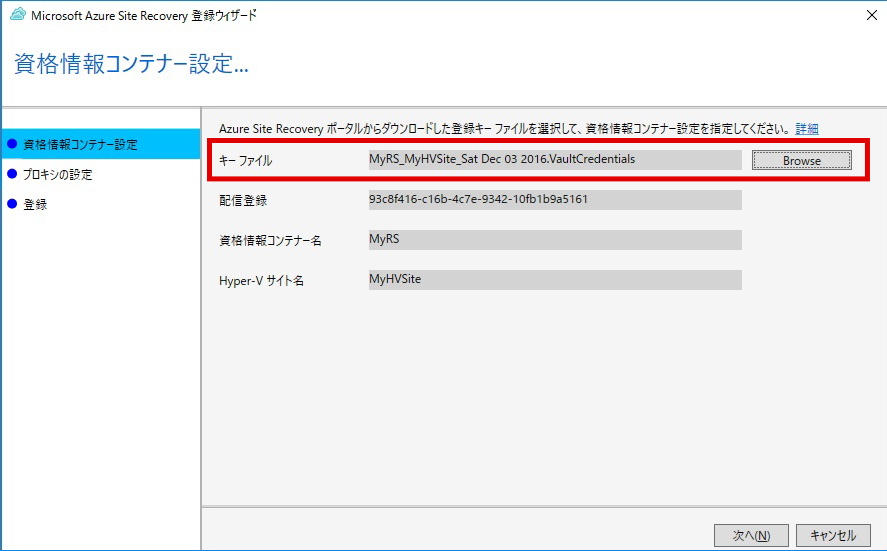
Task: Click the vault name field showing MyRS
Action: pyautogui.click(x=555, y=240)
